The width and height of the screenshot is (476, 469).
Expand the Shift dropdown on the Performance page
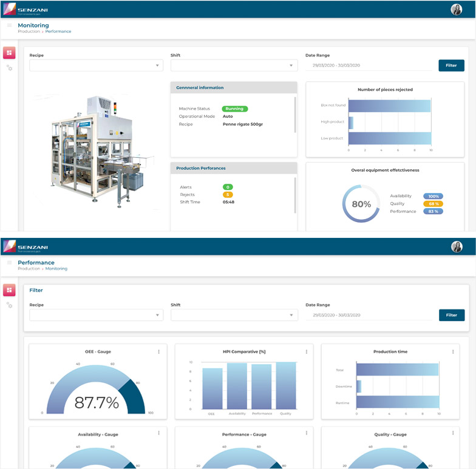coord(234,315)
